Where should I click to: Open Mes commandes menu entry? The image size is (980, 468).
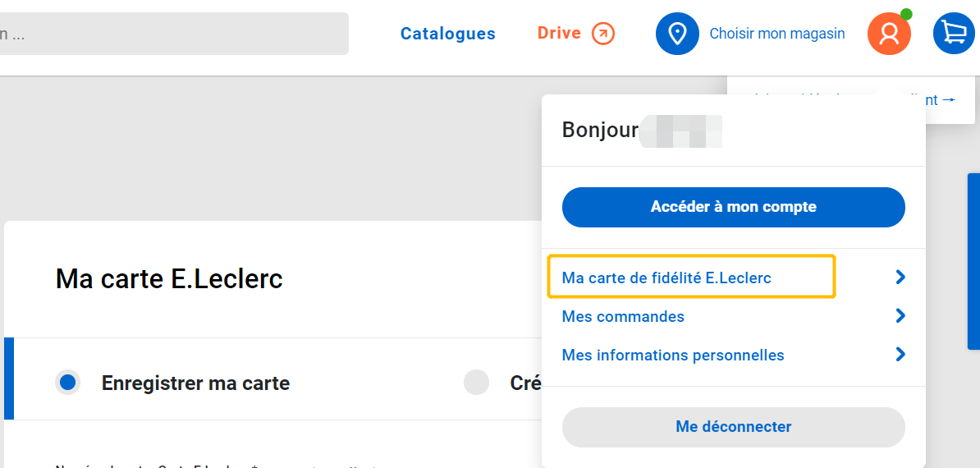pyautogui.click(x=623, y=316)
